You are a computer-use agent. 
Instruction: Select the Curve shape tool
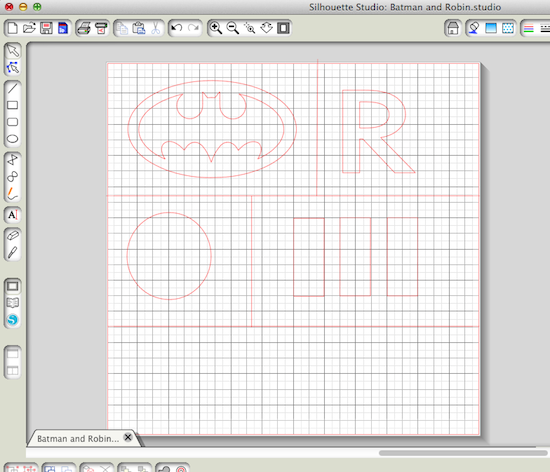click(x=13, y=177)
